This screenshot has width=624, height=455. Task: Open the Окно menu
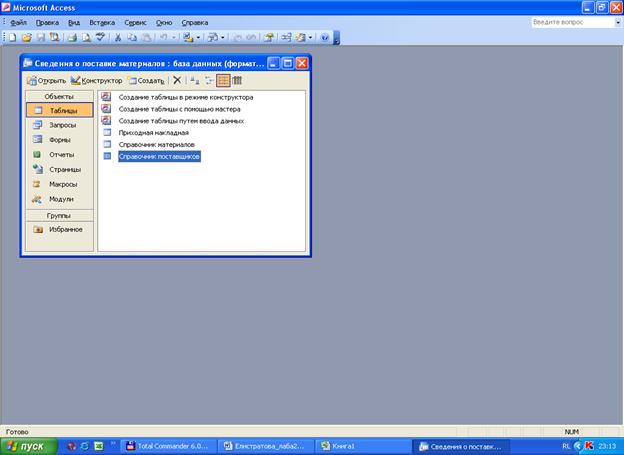(164, 23)
